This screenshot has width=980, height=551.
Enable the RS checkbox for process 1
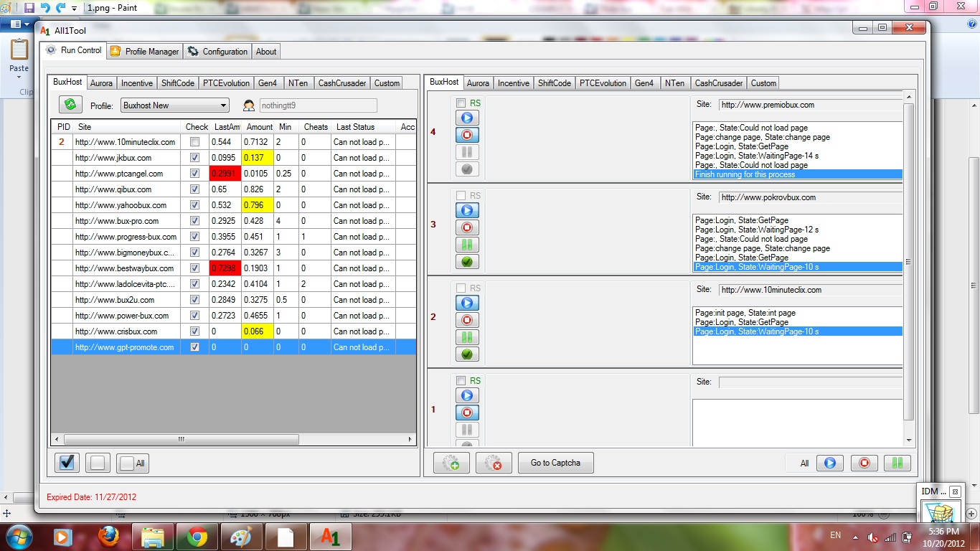point(461,381)
